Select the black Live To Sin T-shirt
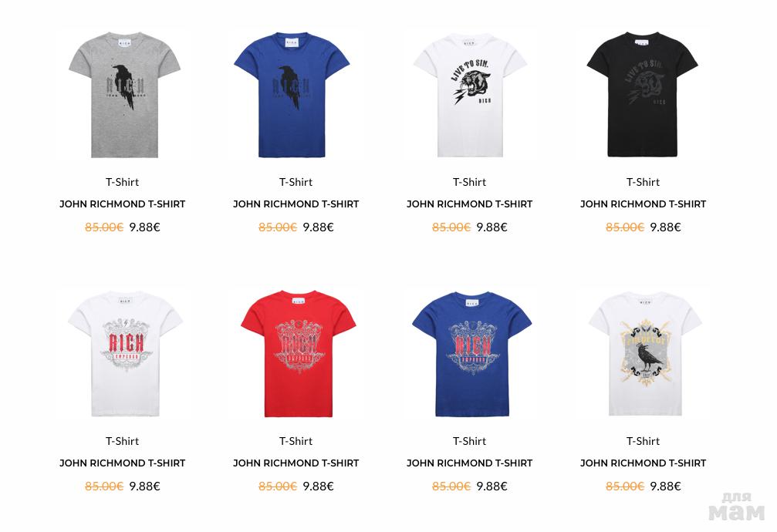Image resolution: width=777 pixels, height=532 pixels. coord(642,95)
